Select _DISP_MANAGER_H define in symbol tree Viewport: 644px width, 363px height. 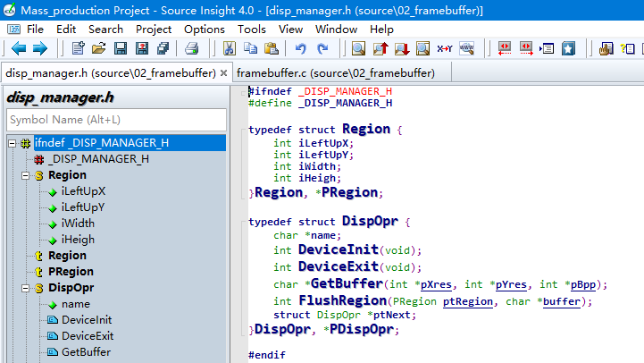click(98, 159)
